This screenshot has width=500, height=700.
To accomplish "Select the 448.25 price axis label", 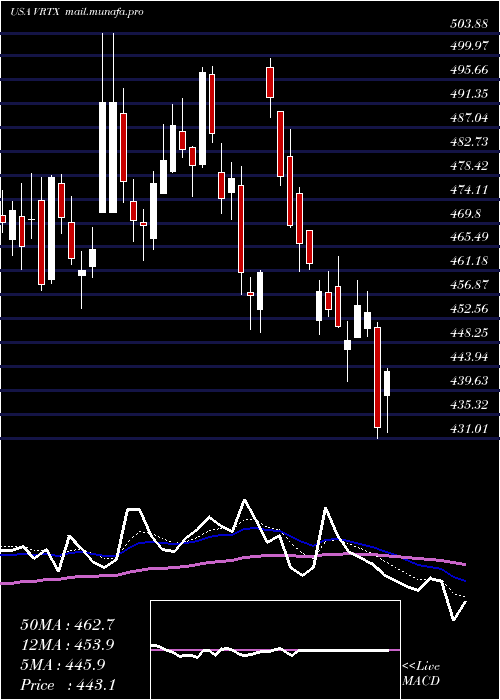I will click(468, 333).
